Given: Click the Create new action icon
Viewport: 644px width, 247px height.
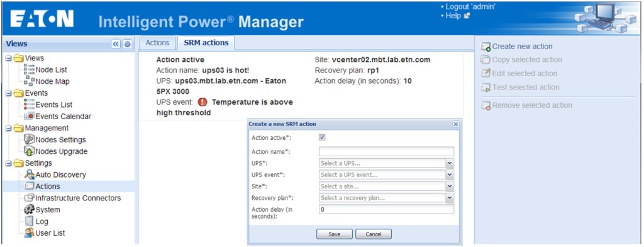Looking at the screenshot, I should [x=486, y=47].
